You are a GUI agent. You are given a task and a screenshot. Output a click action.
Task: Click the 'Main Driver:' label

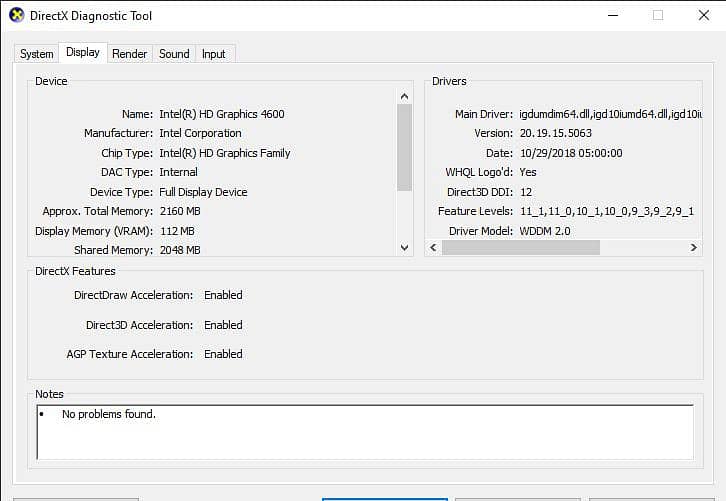tap(484, 114)
